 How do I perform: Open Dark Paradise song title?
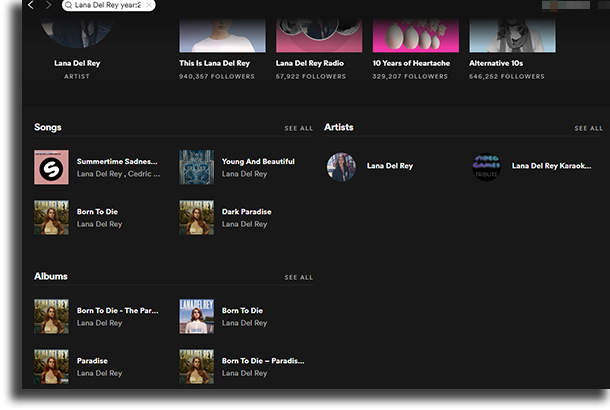(x=247, y=212)
